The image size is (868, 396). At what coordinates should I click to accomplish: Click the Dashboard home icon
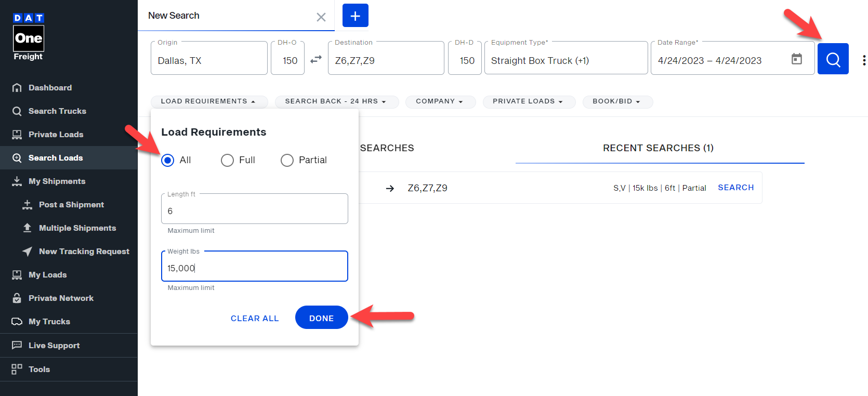pos(17,87)
